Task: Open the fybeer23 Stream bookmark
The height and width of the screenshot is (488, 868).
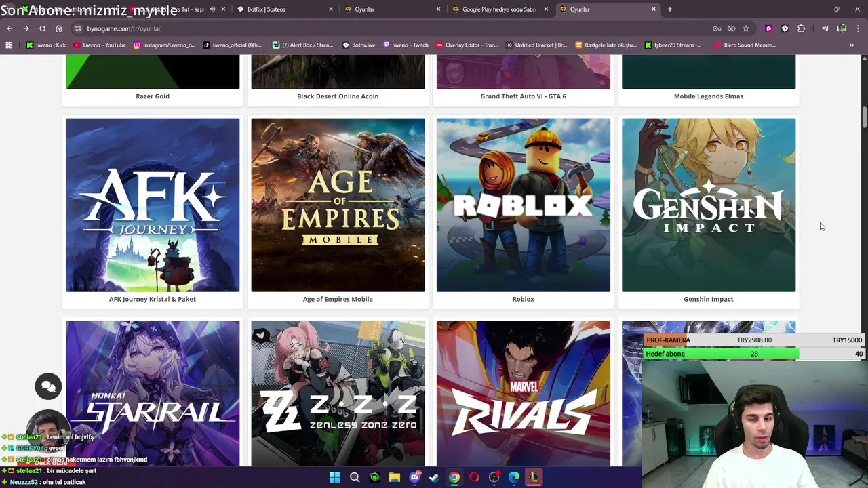Action: click(673, 45)
